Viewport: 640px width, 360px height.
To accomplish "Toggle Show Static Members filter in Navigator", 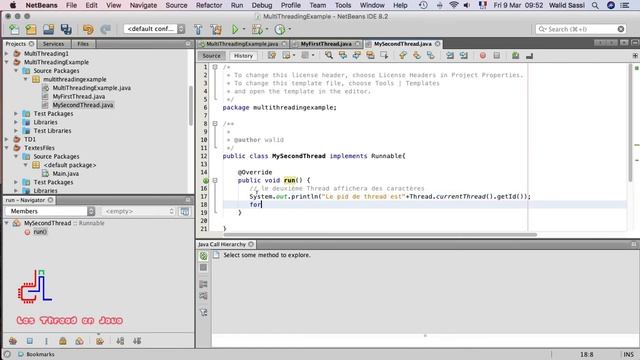I will point(46,341).
